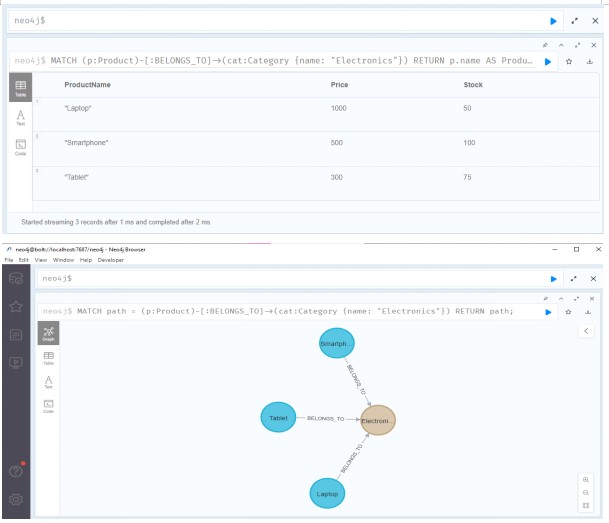Select the Laptop product node
609x523 pixels.
coord(330,493)
